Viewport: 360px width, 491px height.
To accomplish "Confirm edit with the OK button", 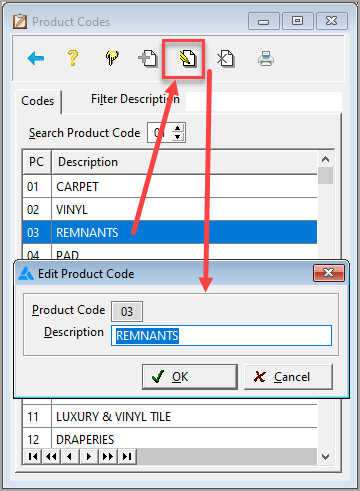I will [190, 377].
